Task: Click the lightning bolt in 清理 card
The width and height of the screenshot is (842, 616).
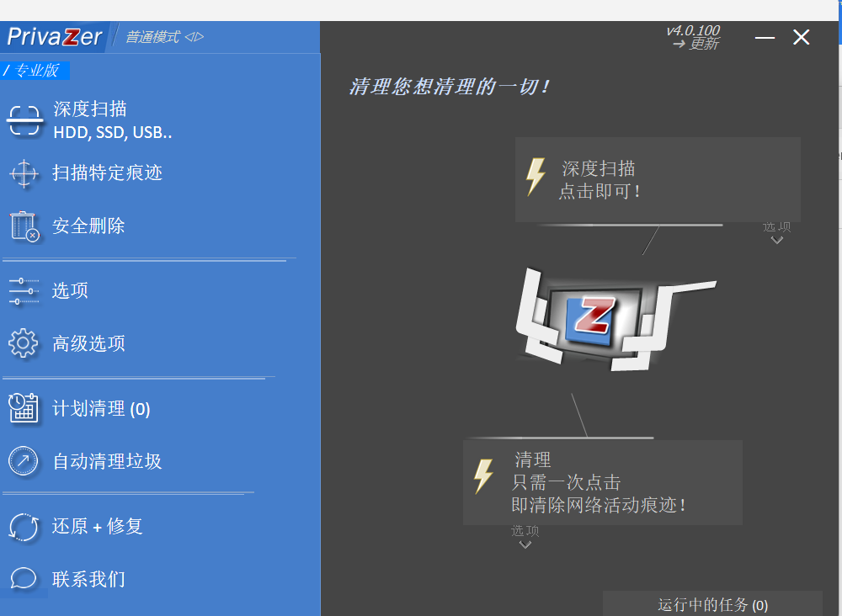Action: coord(483,476)
